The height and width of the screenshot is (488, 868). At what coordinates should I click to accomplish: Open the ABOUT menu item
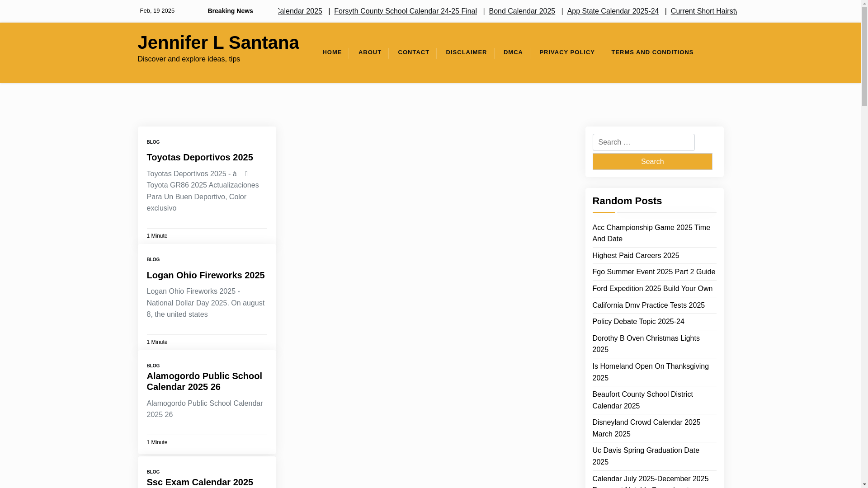coord(370,52)
